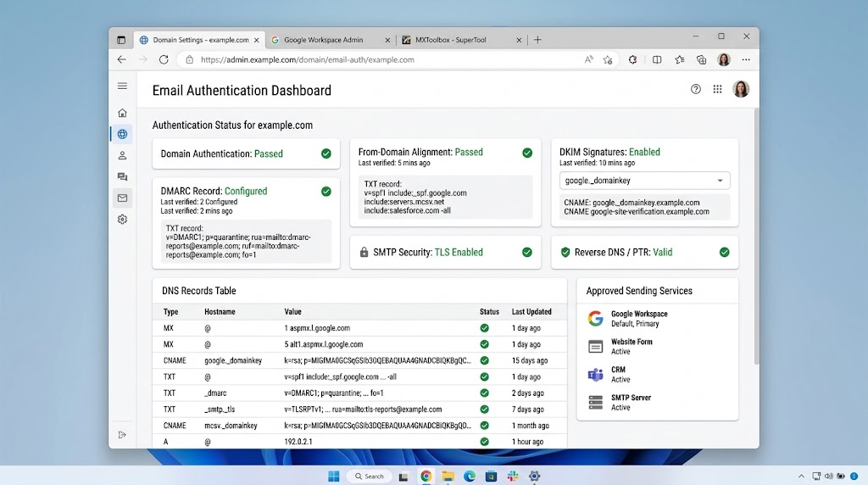
Task: Click the SMTP Server stack icon
Action: coord(596,403)
